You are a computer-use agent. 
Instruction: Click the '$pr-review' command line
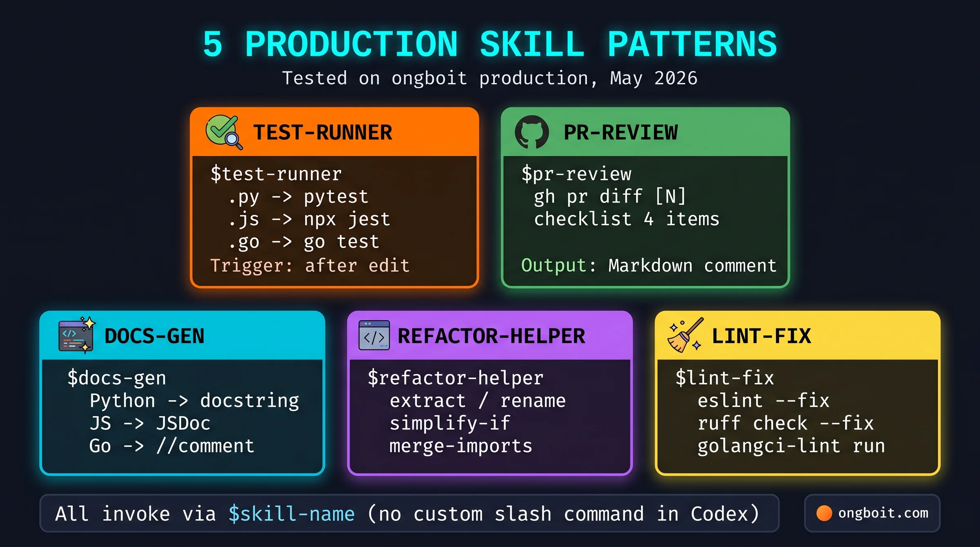577,174
